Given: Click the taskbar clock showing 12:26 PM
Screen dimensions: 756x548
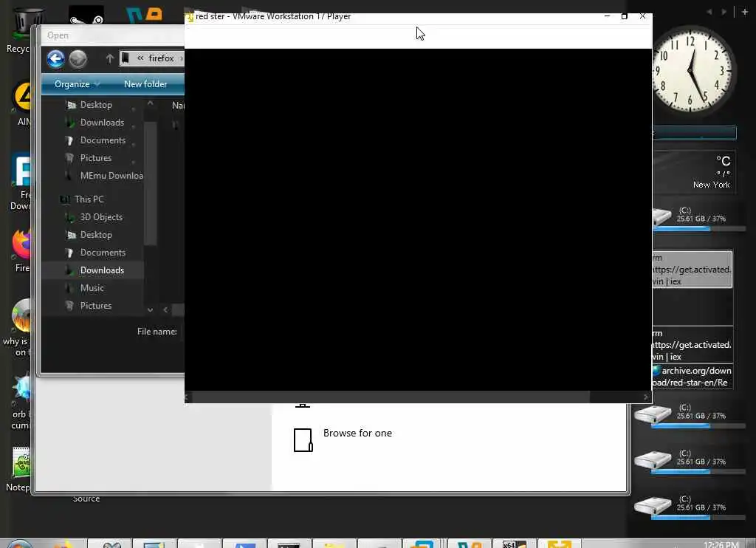Looking at the screenshot, I should 721,544.
